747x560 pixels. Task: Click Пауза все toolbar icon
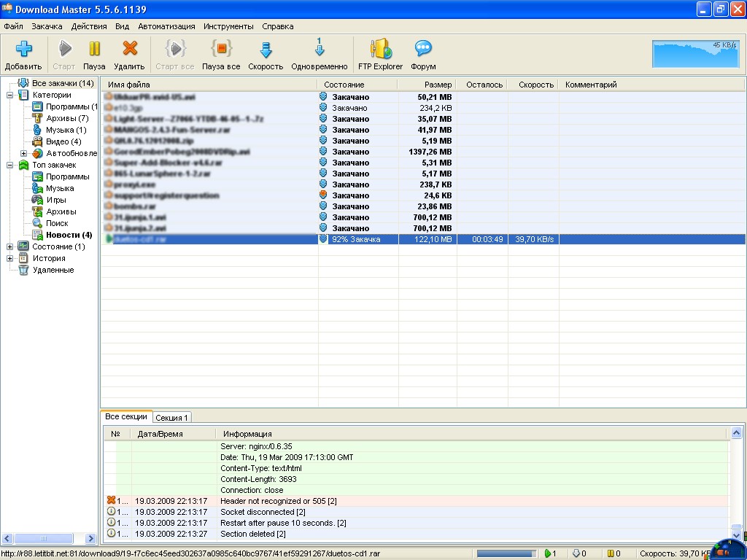click(x=221, y=50)
